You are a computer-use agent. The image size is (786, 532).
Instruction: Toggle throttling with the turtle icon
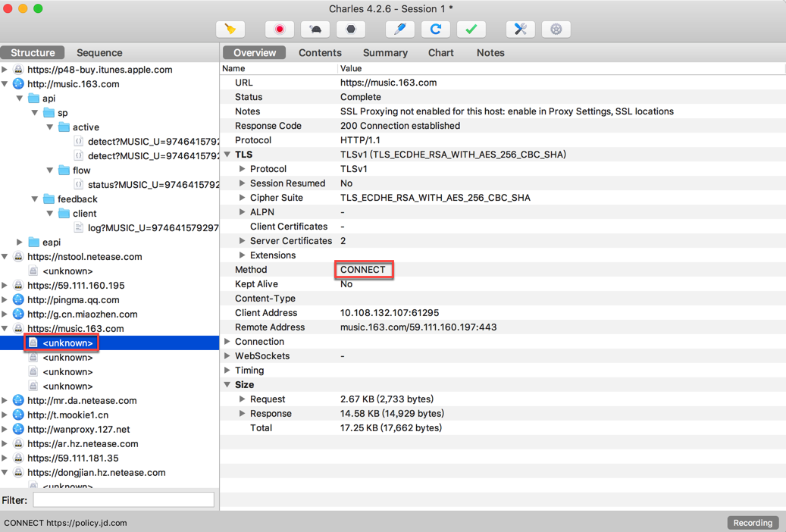pos(315,29)
